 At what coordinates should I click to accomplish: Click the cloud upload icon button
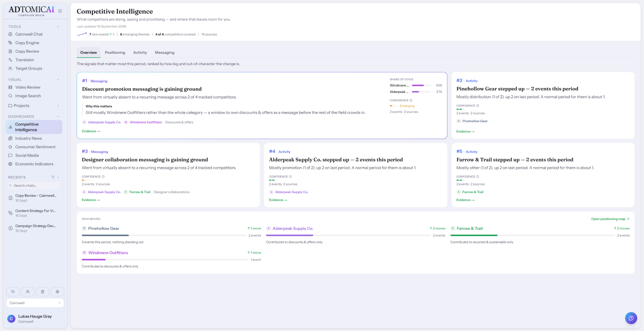tap(13, 292)
